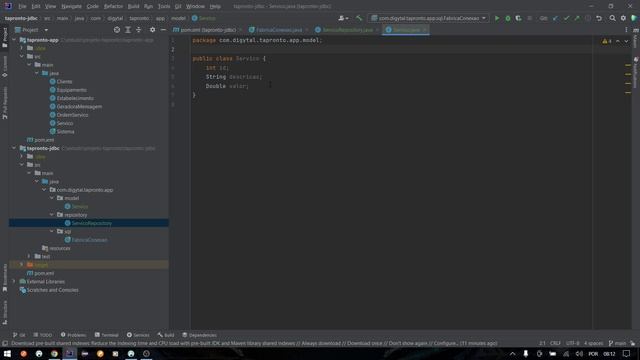This screenshot has width=640, height=360.
Task: Open the TODO tool window
Action: (43, 335)
